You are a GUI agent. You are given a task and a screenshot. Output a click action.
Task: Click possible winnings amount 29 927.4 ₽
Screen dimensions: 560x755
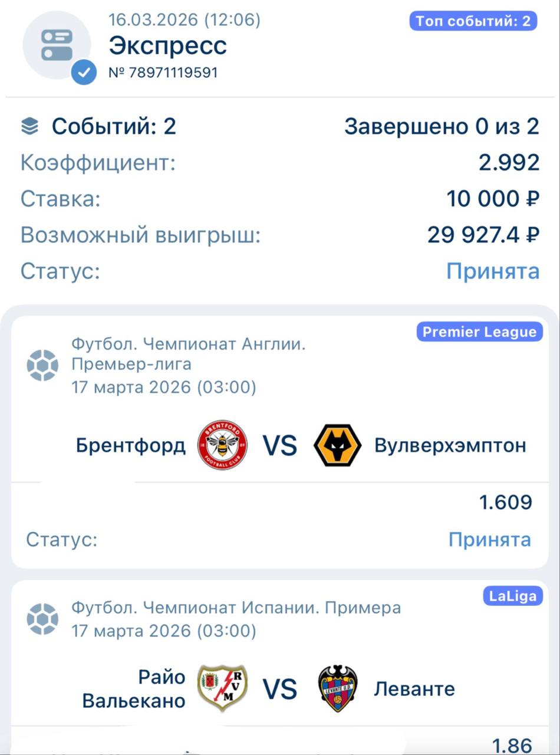point(483,235)
